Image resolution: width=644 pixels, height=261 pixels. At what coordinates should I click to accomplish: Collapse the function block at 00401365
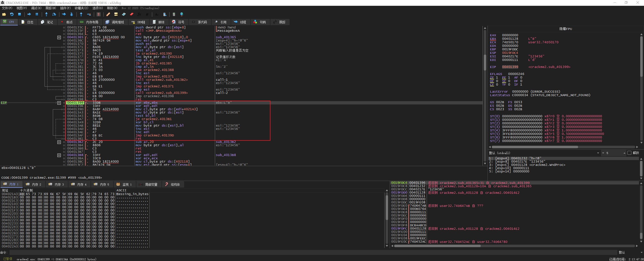pyautogui.click(x=59, y=38)
